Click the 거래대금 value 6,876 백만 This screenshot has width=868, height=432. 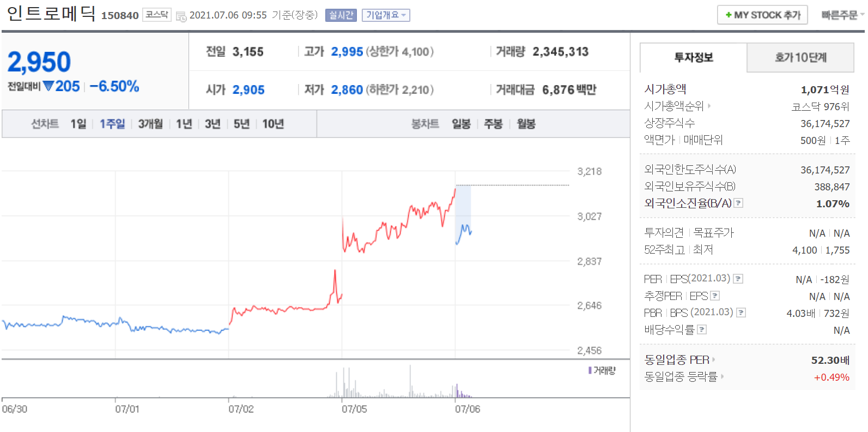569,90
